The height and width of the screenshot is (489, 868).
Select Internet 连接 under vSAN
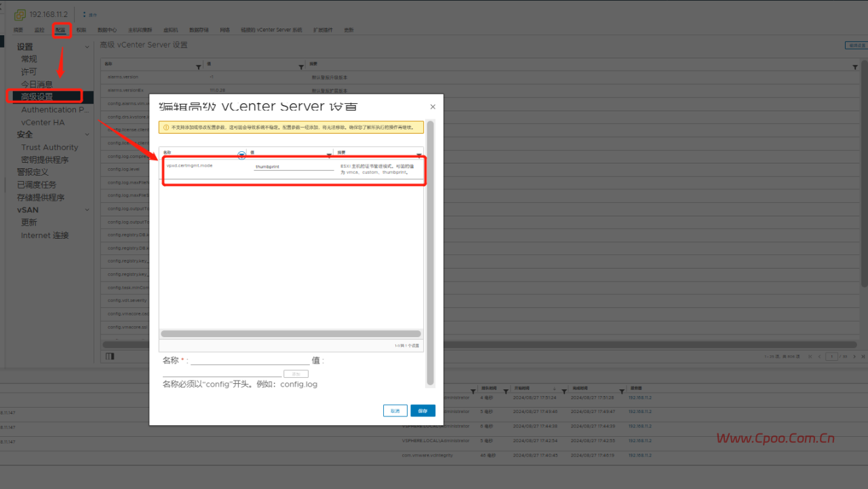coord(45,235)
